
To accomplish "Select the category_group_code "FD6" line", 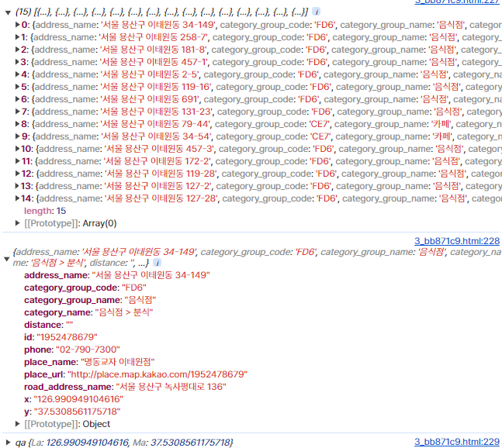I will point(85,288).
